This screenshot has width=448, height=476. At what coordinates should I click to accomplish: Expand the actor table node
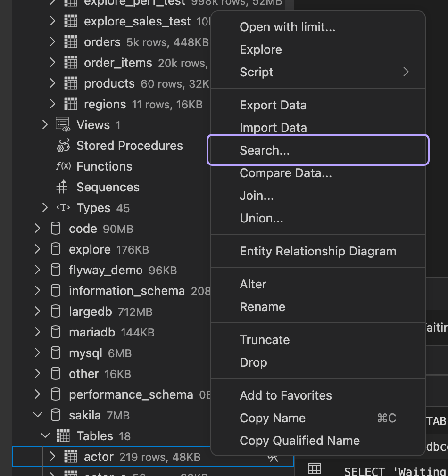click(52, 456)
